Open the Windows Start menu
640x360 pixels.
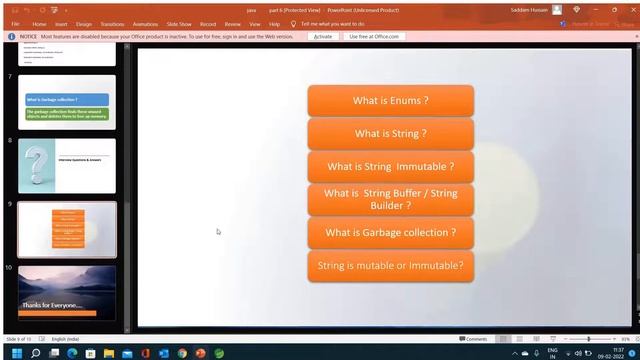coord(17,353)
